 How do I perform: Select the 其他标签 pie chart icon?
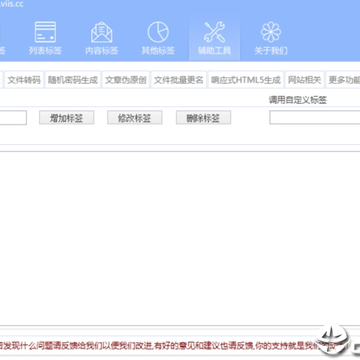[158, 38]
